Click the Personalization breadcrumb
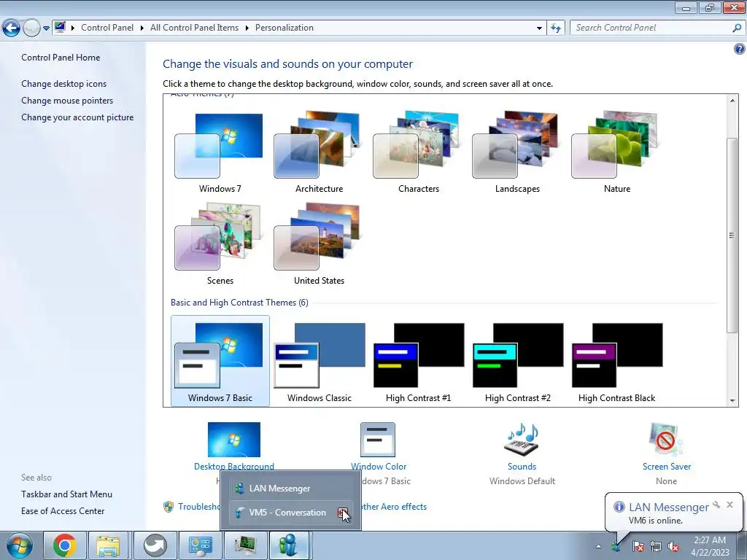 (x=285, y=28)
